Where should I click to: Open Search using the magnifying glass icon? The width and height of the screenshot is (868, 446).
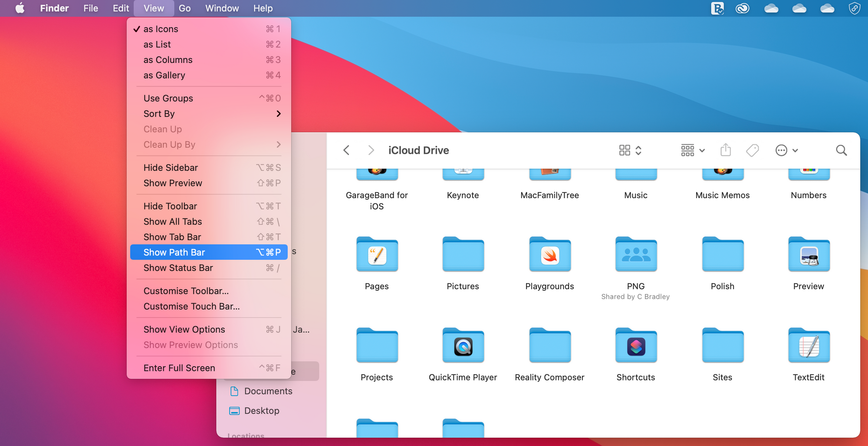point(841,150)
